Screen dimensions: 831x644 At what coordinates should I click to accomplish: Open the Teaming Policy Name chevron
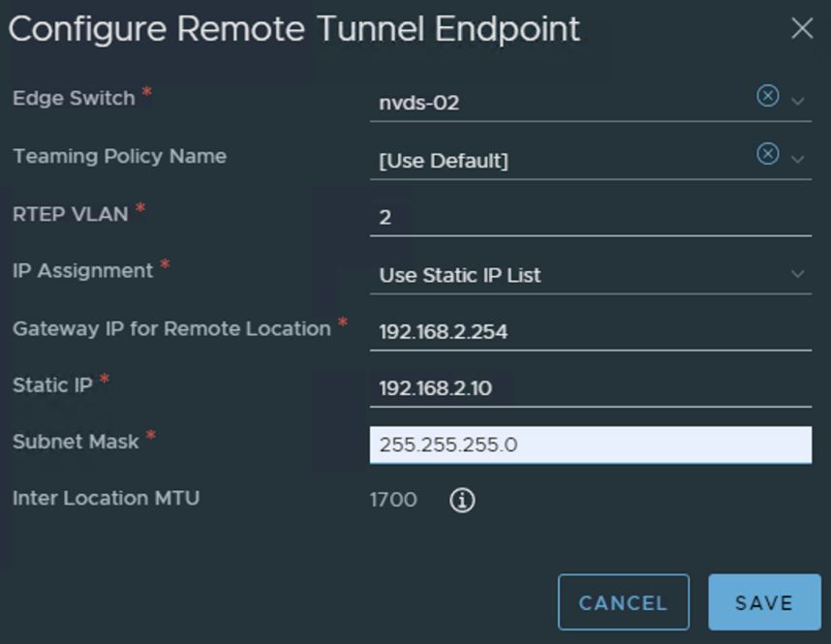(x=798, y=159)
